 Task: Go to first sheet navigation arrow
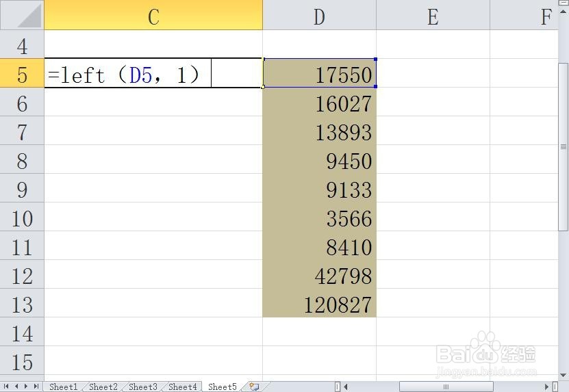(6, 387)
